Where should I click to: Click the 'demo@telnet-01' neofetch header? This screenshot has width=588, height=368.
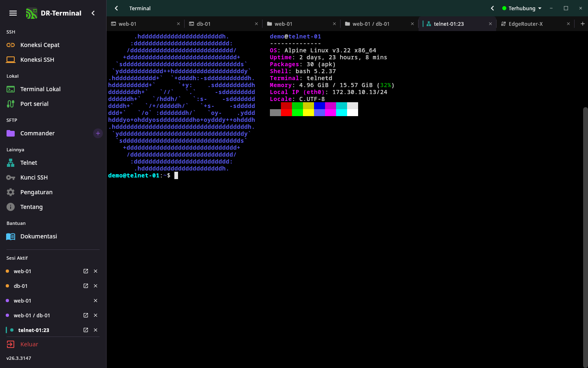pos(295,36)
